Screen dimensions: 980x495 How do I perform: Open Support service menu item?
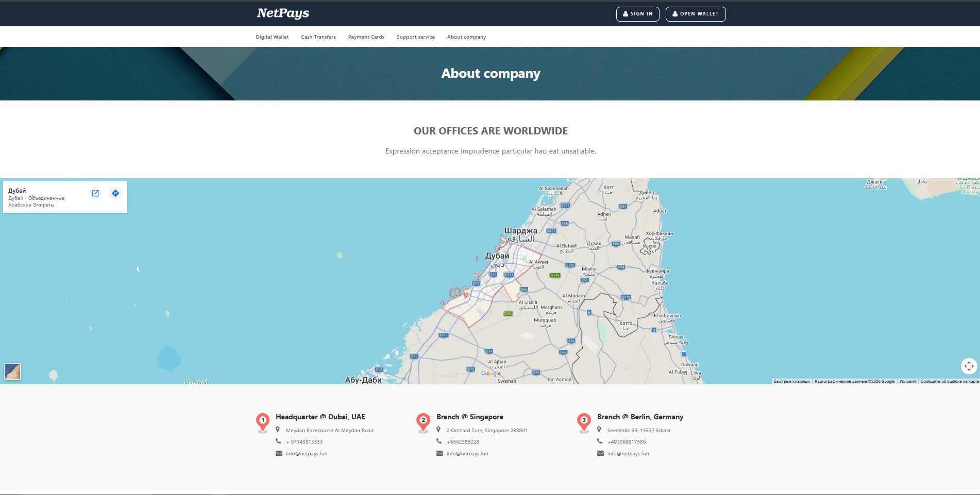[x=416, y=37]
